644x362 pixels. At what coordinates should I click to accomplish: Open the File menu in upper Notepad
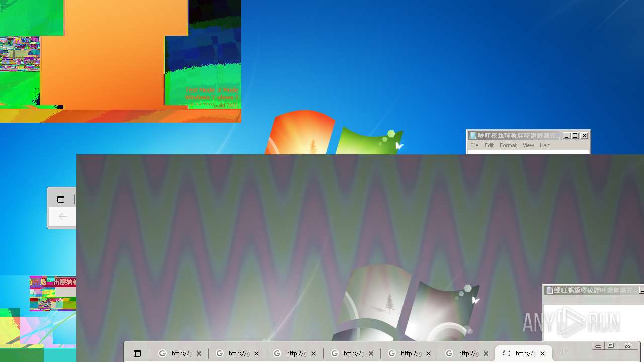pos(474,145)
